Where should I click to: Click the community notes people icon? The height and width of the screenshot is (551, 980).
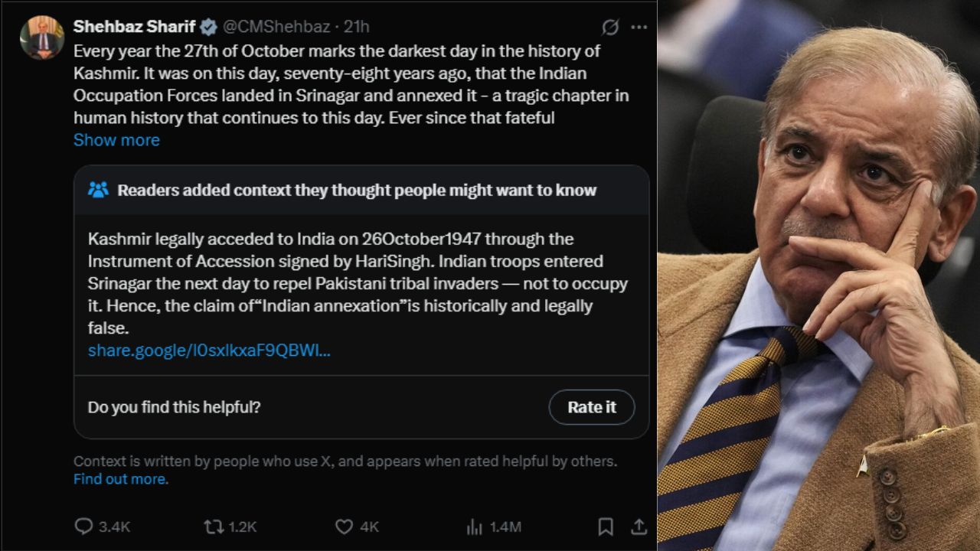[x=98, y=190]
